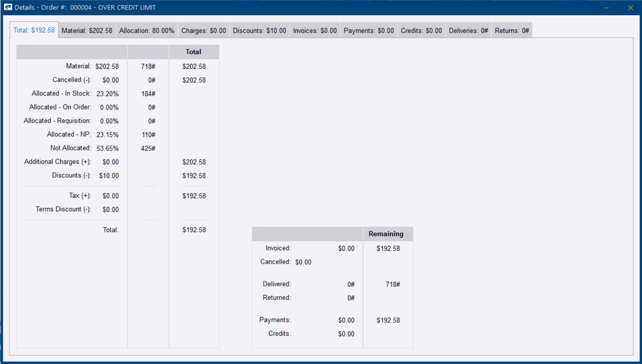
Task: Select the $192.58 remaining amount beside Payments
Action: click(x=388, y=320)
